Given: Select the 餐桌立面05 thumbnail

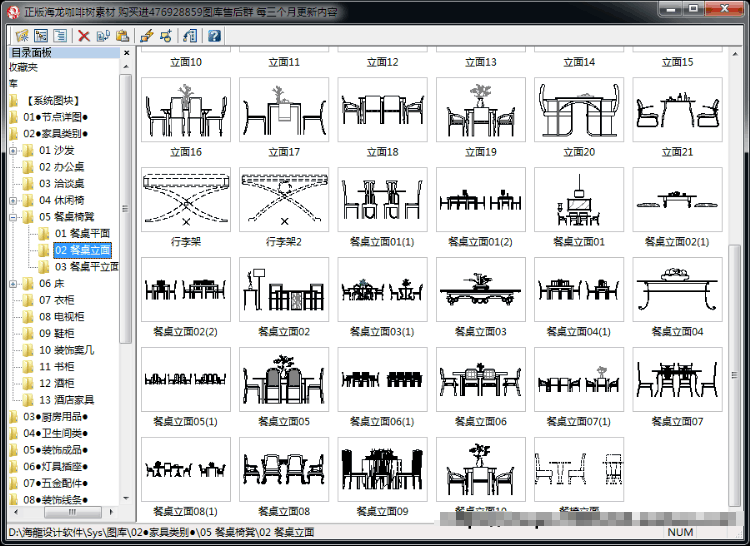Looking at the screenshot, I should 284,380.
